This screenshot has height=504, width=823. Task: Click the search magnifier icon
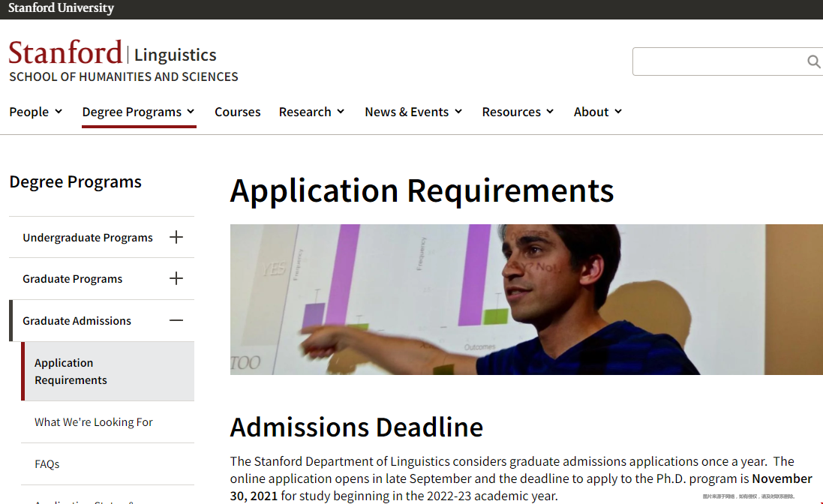tap(813, 62)
